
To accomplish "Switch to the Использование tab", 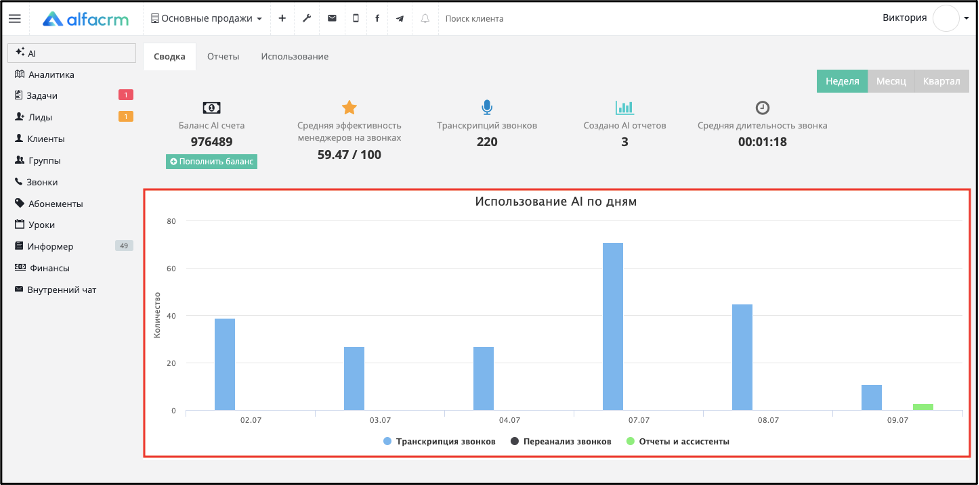I will [295, 56].
